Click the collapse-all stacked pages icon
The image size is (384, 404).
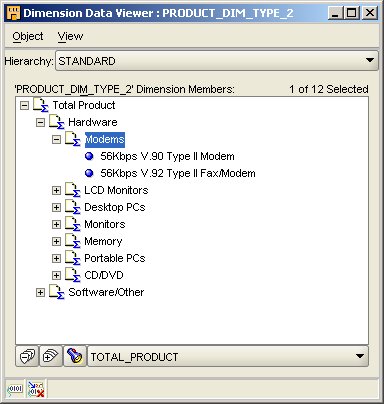(x=27, y=356)
